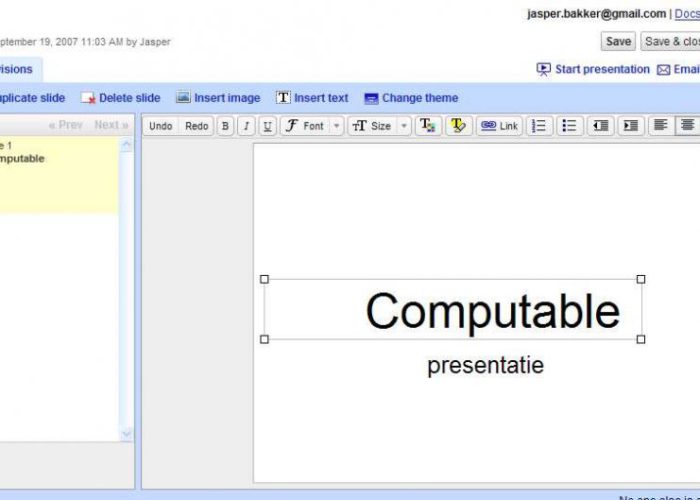Click the Bold formatting button
This screenshot has width=700, height=500.
point(225,126)
